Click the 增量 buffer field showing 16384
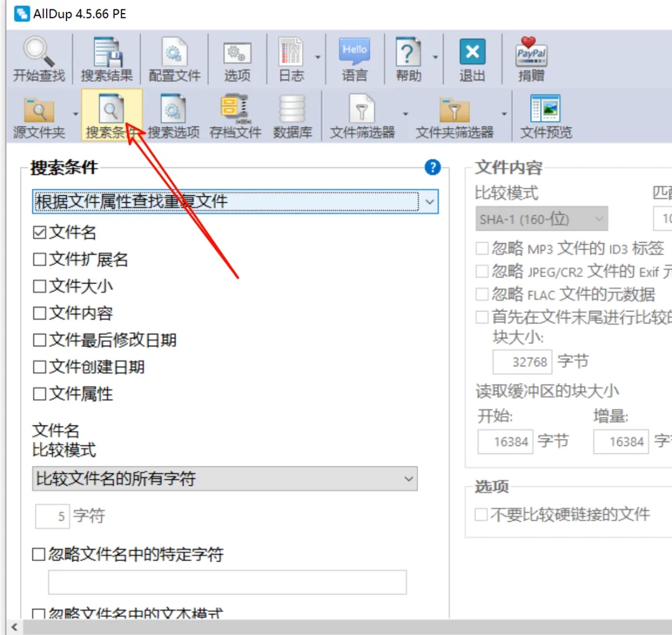 tap(620, 442)
